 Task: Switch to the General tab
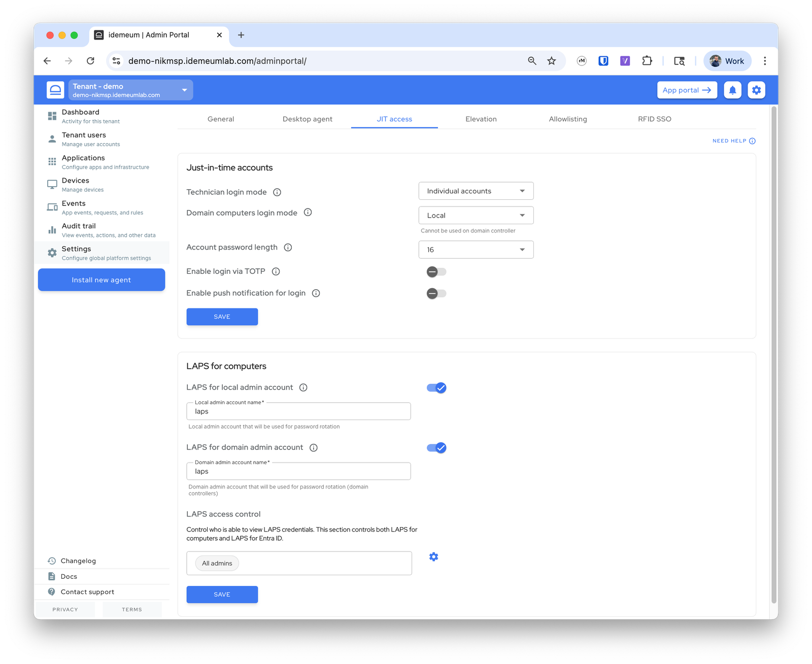221,119
